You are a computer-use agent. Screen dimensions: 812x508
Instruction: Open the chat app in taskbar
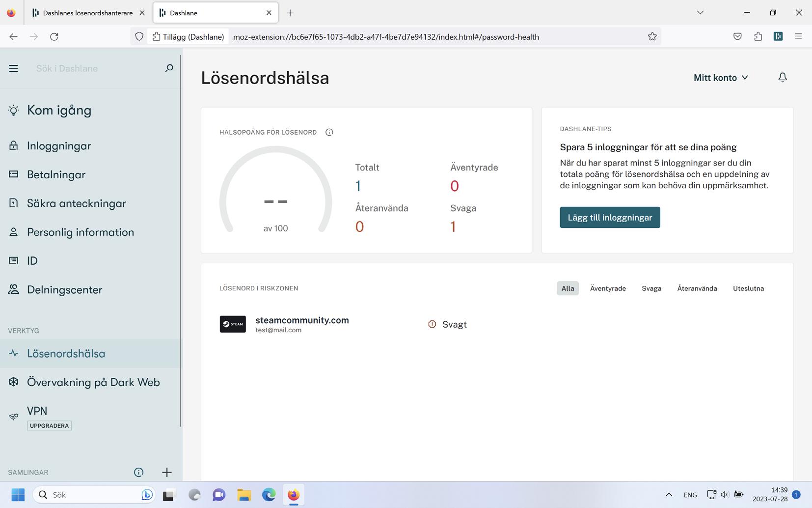pyautogui.click(x=219, y=495)
